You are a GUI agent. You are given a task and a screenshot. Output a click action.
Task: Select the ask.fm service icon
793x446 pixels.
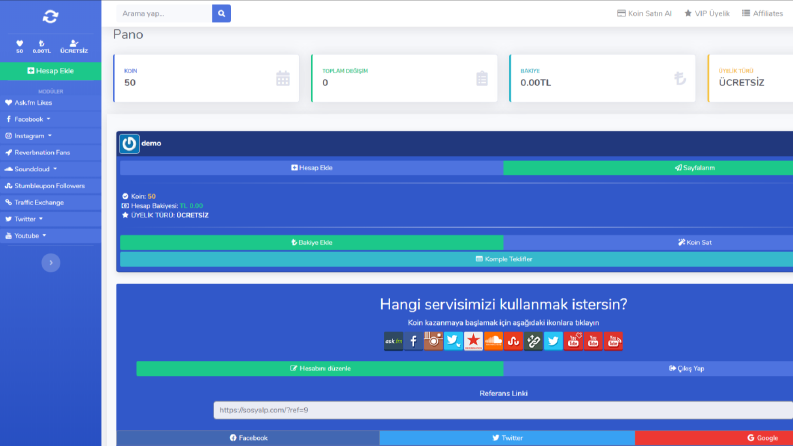point(393,341)
